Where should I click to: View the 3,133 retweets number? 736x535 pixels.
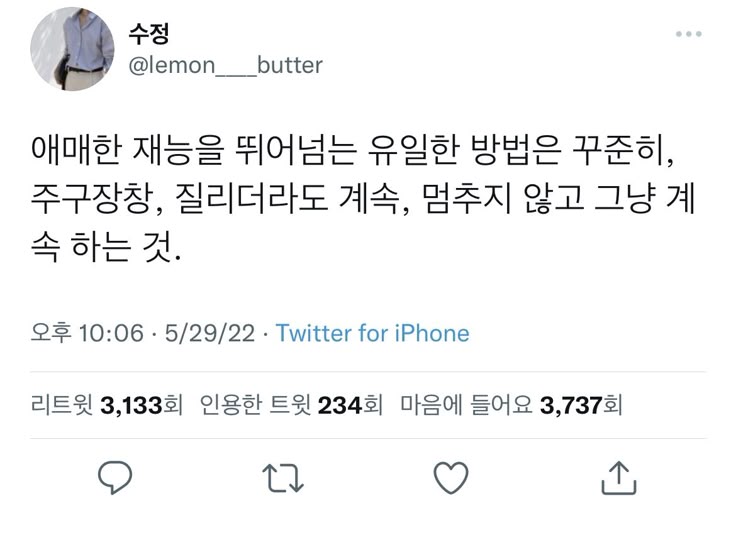132,406
